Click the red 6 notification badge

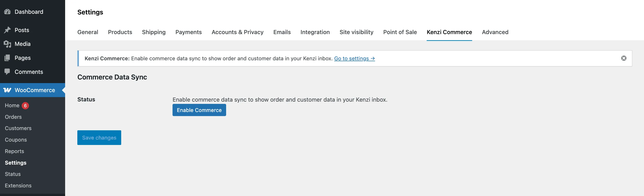coord(25,106)
